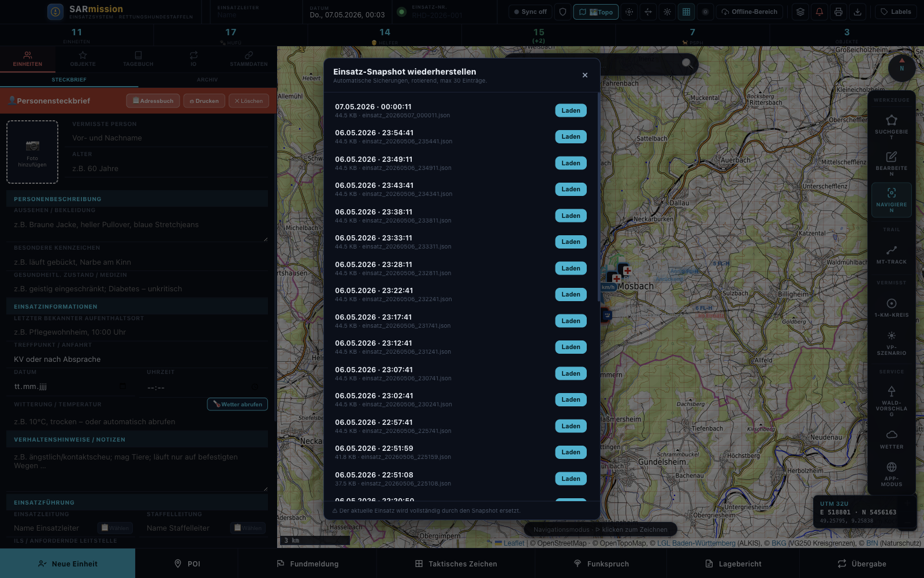Click the concentric circles target icon in toolbar
The image size is (924, 578).
point(705,12)
